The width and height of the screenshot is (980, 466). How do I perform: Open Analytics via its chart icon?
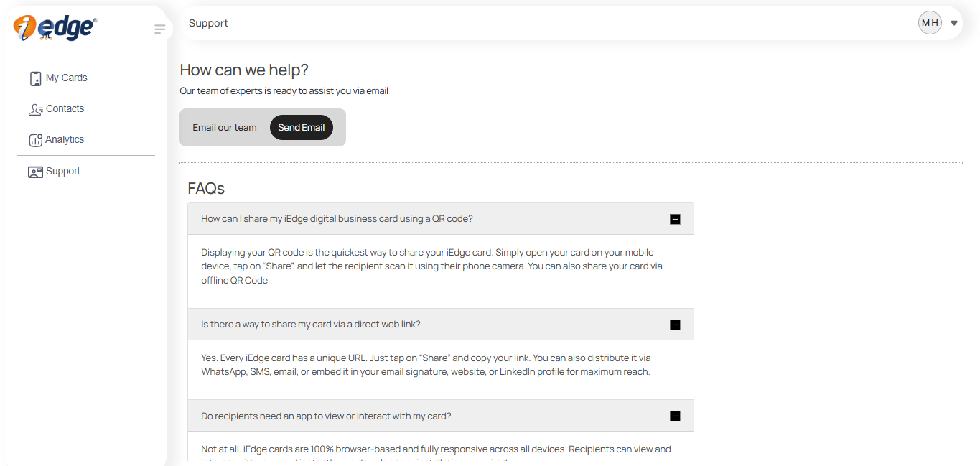35,139
